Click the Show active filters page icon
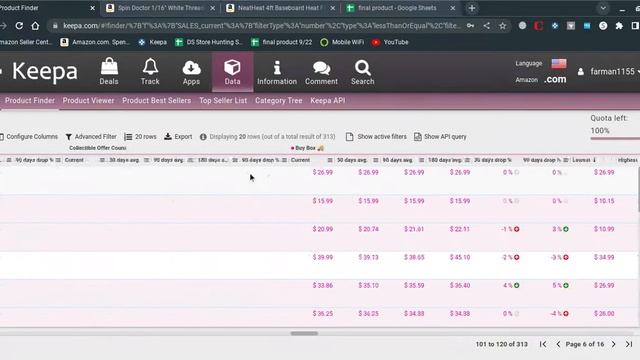Viewport: 640px width, 360px height. tap(349, 137)
